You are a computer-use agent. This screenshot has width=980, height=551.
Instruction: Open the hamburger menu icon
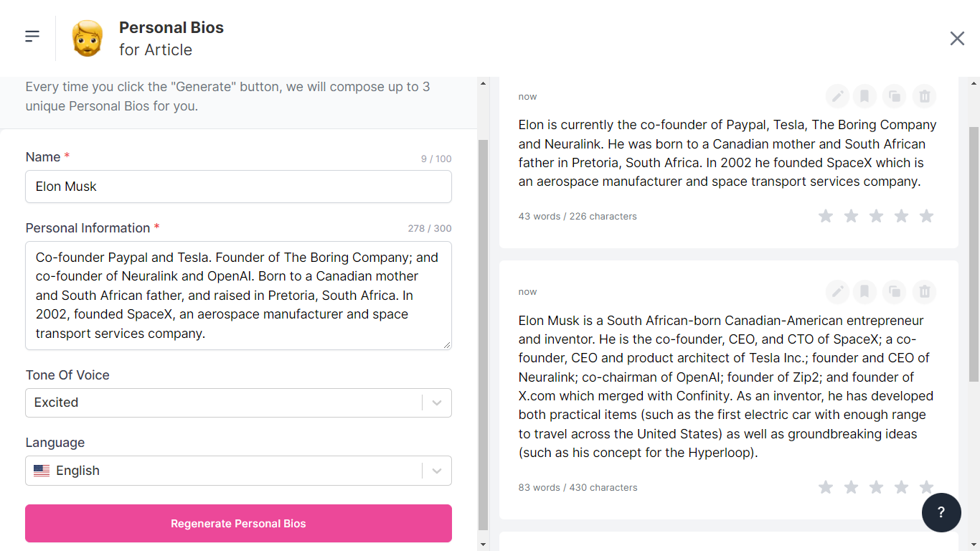32,37
